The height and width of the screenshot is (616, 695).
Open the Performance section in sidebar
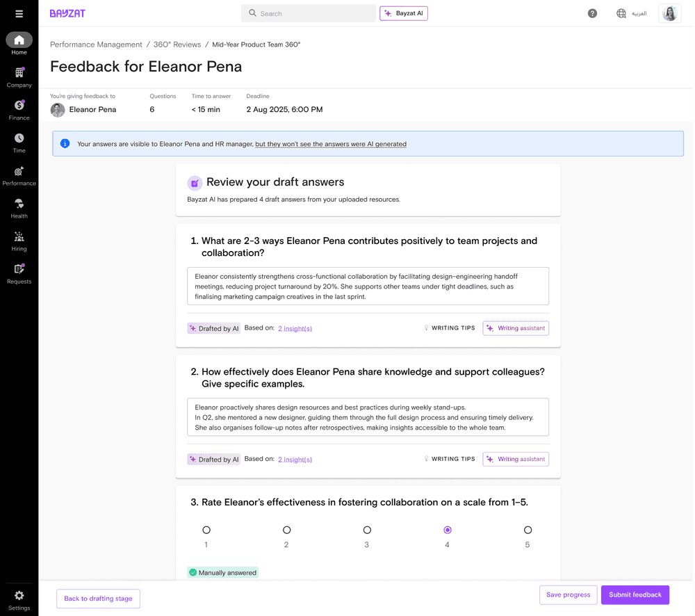[19, 174]
